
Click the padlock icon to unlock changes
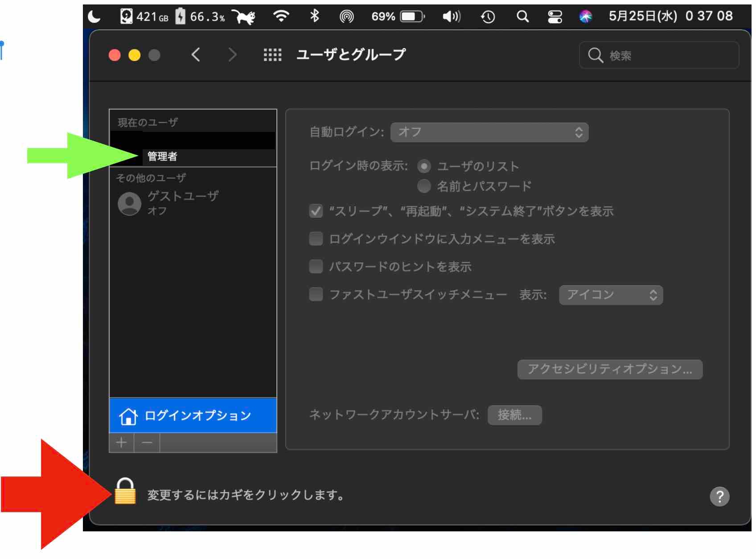pyautogui.click(x=125, y=491)
